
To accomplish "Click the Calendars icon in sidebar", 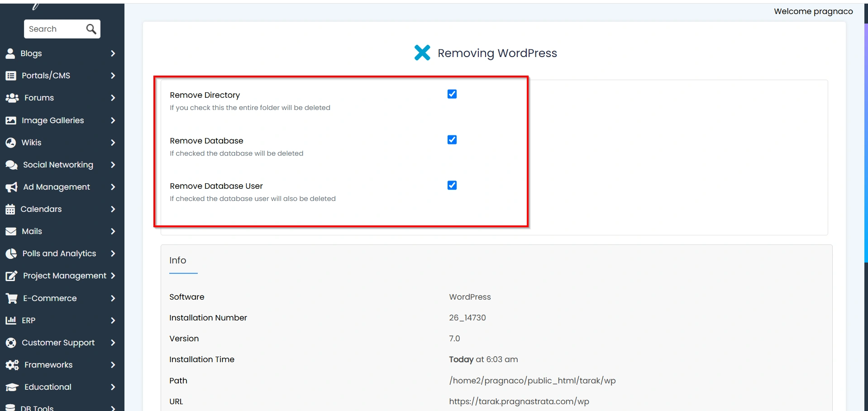I will [10, 209].
